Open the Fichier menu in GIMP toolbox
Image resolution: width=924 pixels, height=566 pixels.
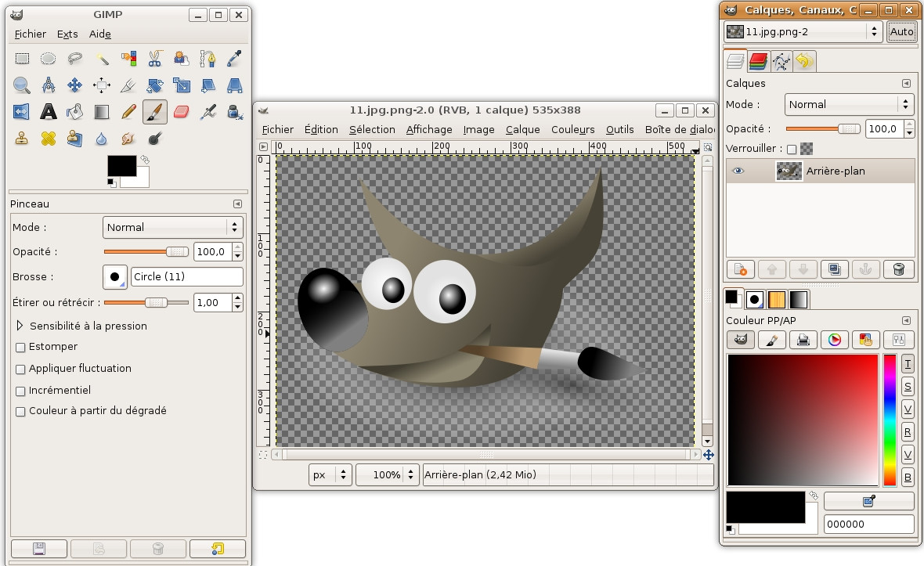pyautogui.click(x=30, y=34)
